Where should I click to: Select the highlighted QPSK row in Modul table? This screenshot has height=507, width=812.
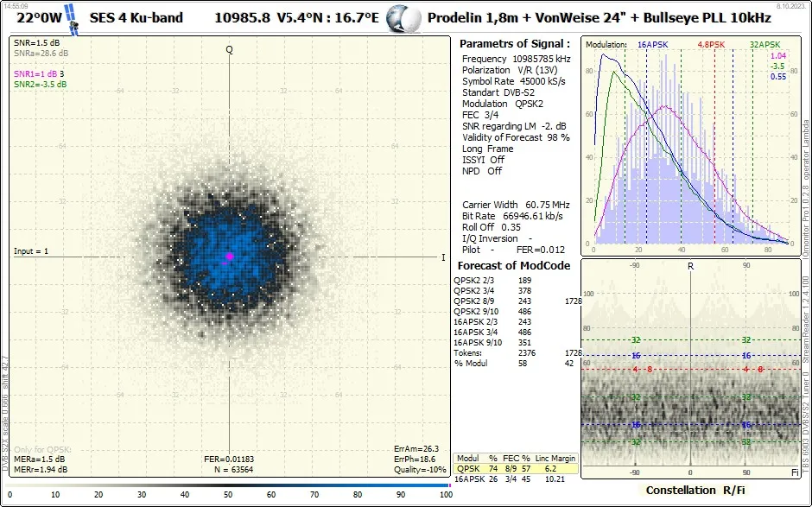click(515, 467)
